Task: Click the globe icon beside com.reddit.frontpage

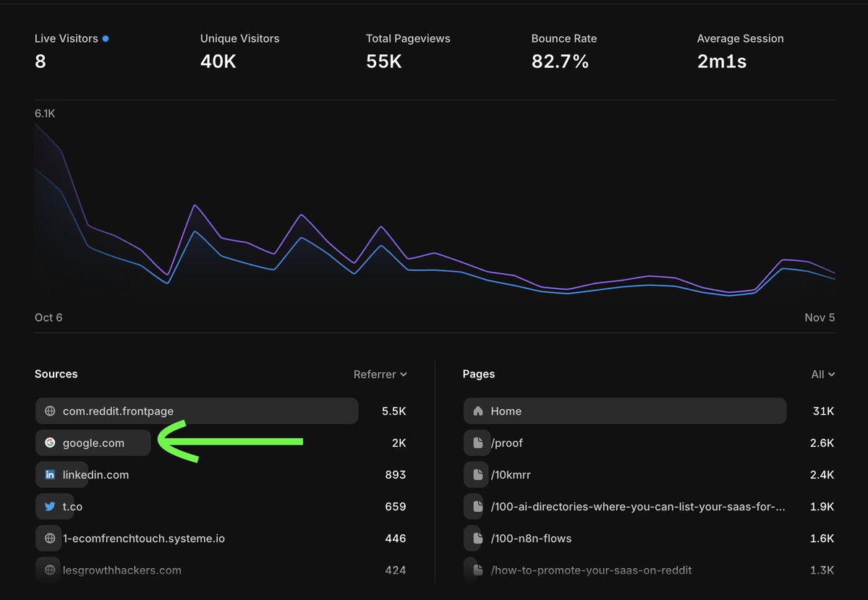Action: pyautogui.click(x=50, y=411)
